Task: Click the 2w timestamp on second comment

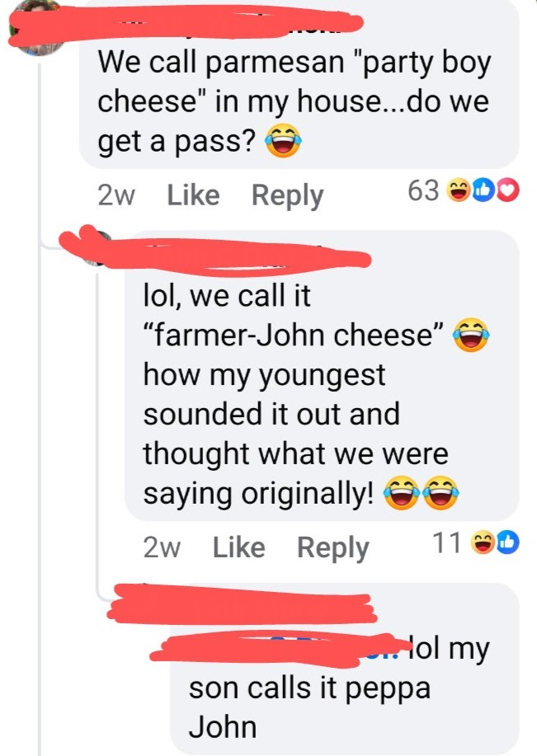Action: (x=163, y=547)
